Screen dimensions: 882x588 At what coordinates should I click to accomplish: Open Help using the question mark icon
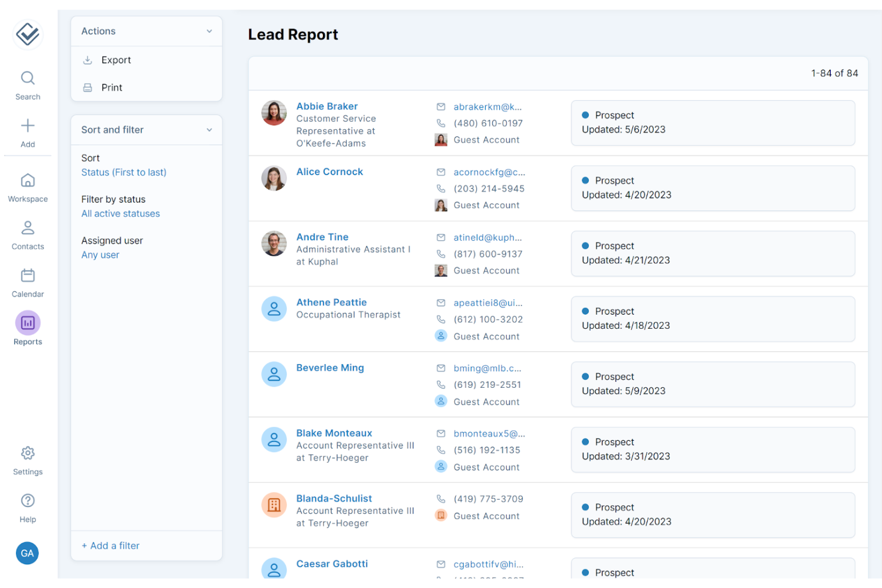click(x=27, y=500)
